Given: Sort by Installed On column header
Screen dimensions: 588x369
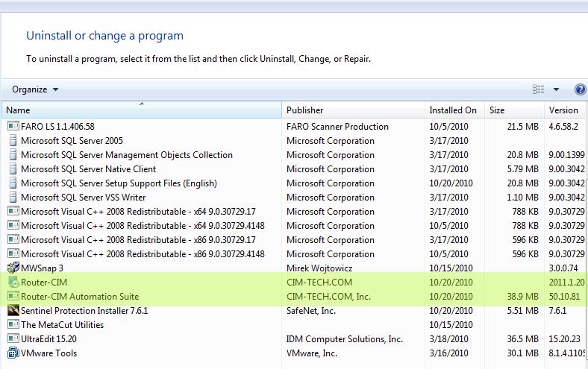Looking at the screenshot, I should [454, 110].
